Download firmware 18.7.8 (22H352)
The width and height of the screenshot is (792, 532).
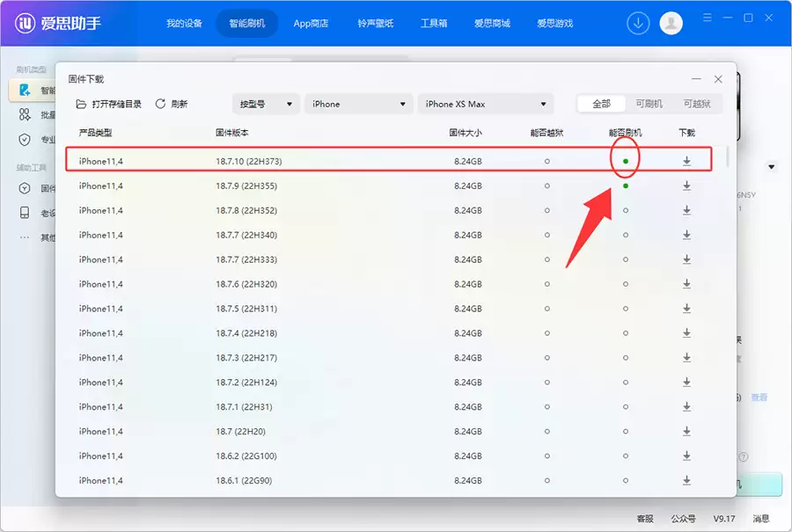click(x=686, y=210)
